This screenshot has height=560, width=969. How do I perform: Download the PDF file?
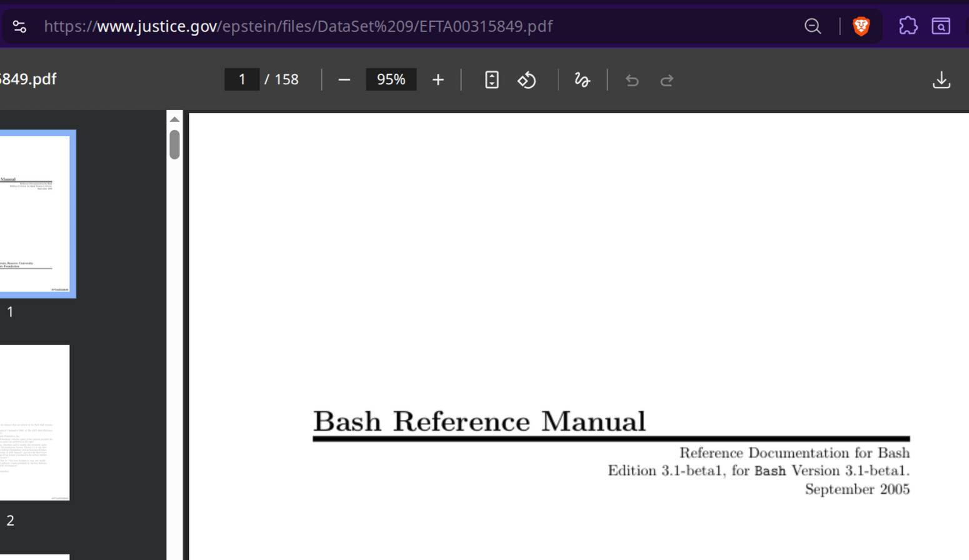pyautogui.click(x=941, y=80)
